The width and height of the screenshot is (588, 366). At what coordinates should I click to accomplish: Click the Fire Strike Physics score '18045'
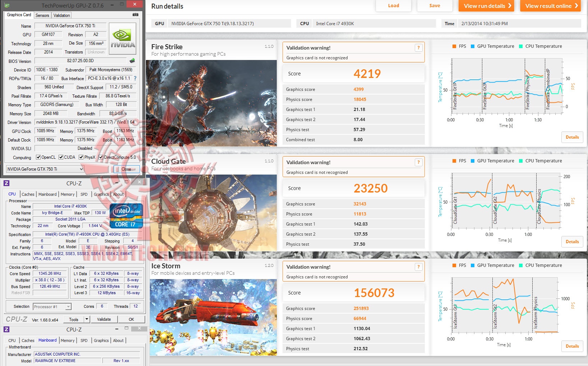click(x=360, y=99)
